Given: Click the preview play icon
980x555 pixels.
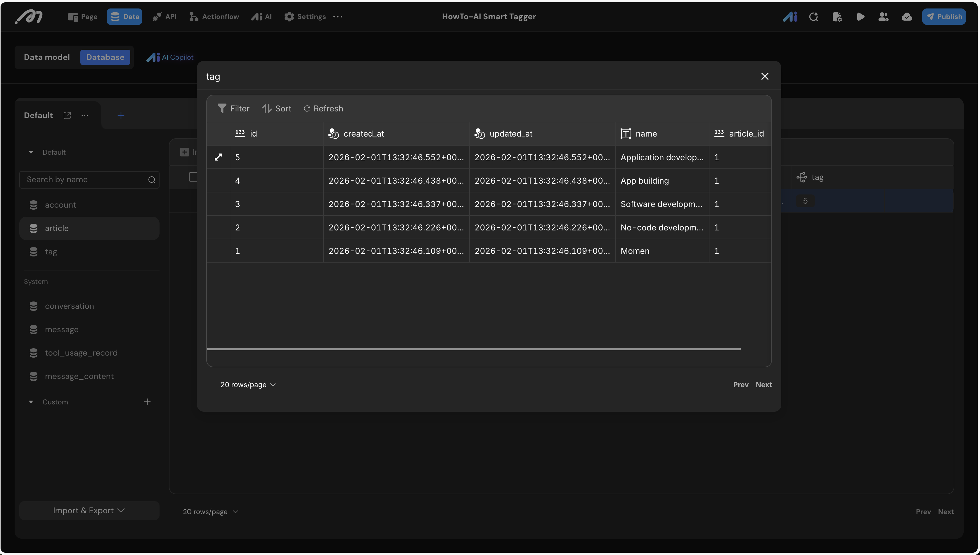Looking at the screenshot, I should tap(860, 17).
